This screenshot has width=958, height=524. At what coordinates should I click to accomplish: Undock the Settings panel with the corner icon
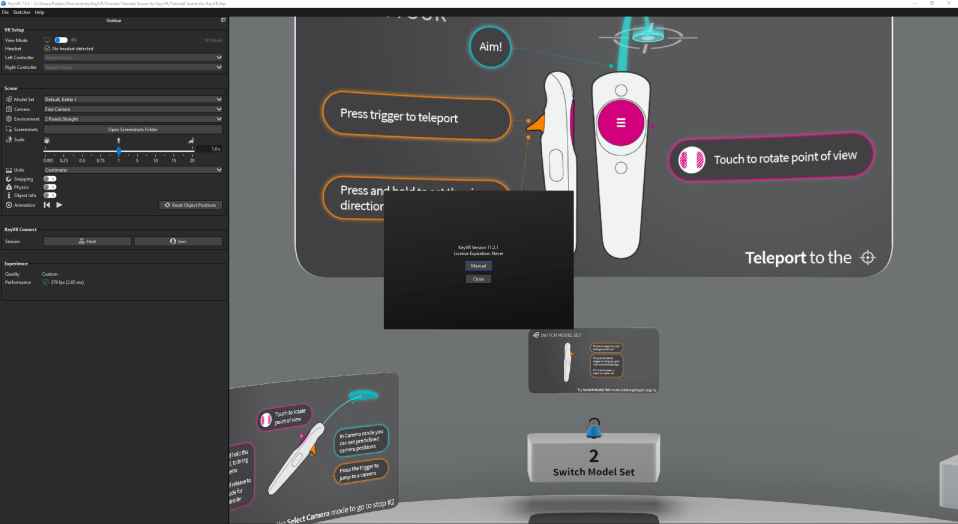click(x=222, y=20)
